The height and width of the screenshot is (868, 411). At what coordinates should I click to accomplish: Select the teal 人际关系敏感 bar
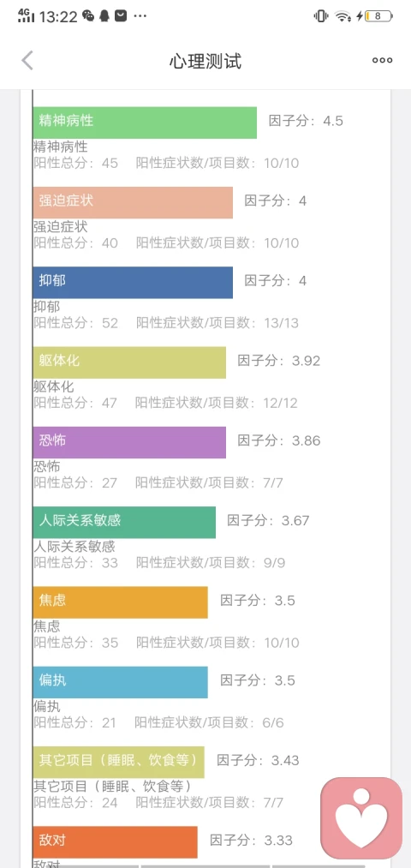coord(124,522)
